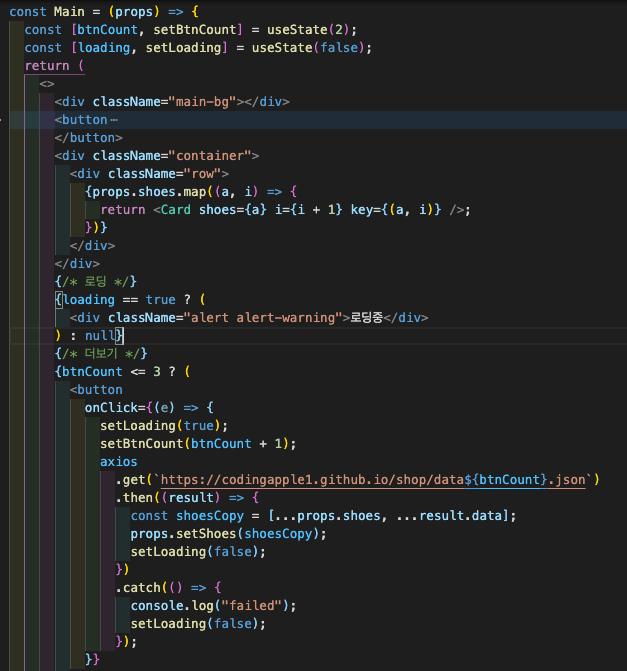This screenshot has height=671, width=627.
Task: Click the ') : null}' line
Action: (89, 336)
